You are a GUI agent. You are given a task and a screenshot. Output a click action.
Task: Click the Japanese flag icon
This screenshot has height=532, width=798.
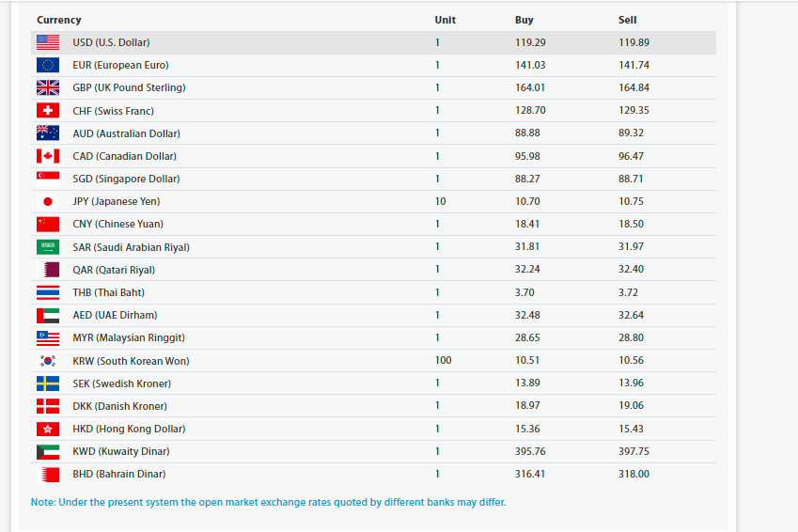[x=48, y=201]
